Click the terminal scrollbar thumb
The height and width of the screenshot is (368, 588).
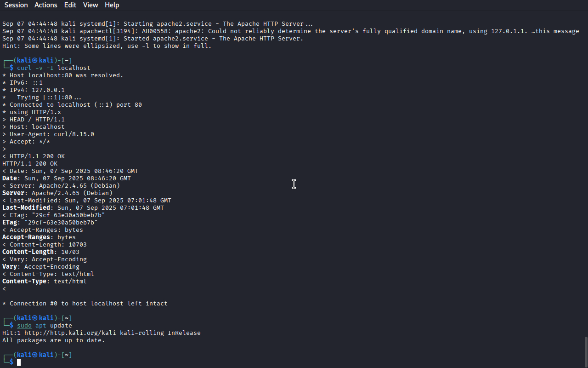tap(586, 352)
